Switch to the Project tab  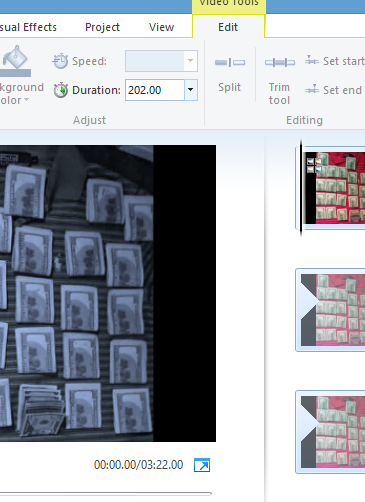tap(102, 27)
